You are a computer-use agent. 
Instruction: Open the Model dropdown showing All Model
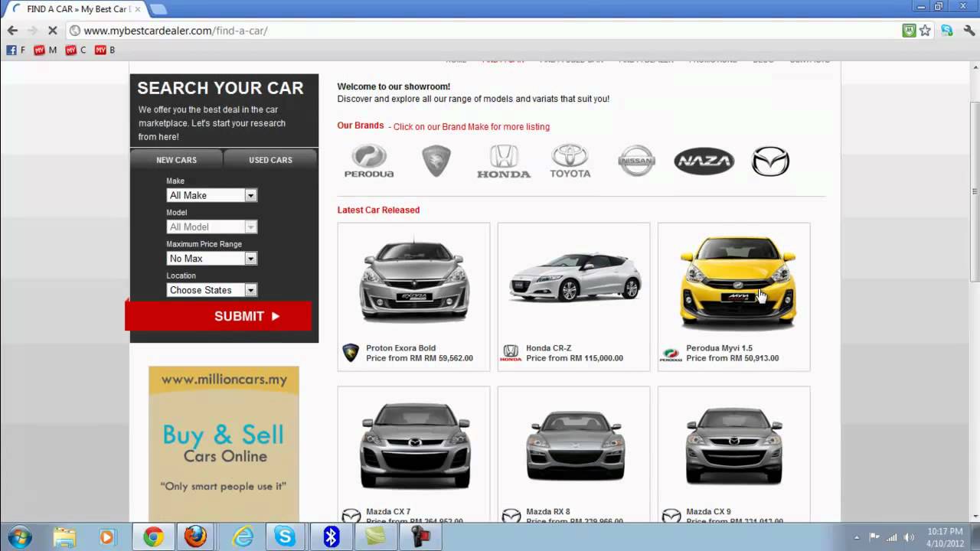click(212, 227)
